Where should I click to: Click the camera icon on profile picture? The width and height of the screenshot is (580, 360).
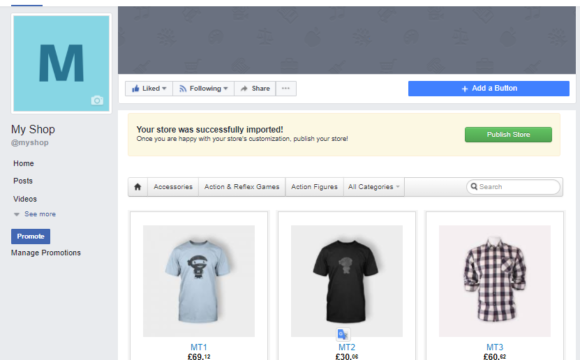97,100
